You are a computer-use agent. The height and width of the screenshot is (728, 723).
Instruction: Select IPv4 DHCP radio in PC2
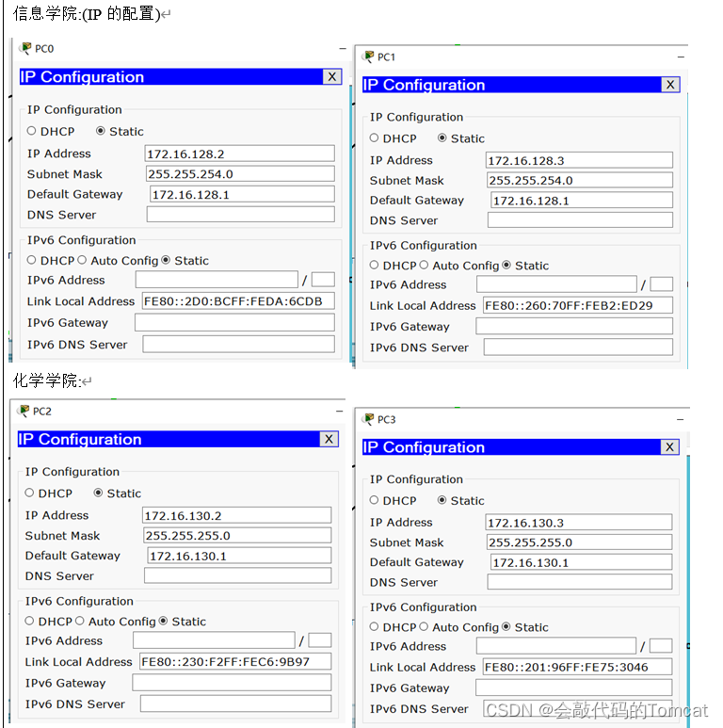pos(29,493)
